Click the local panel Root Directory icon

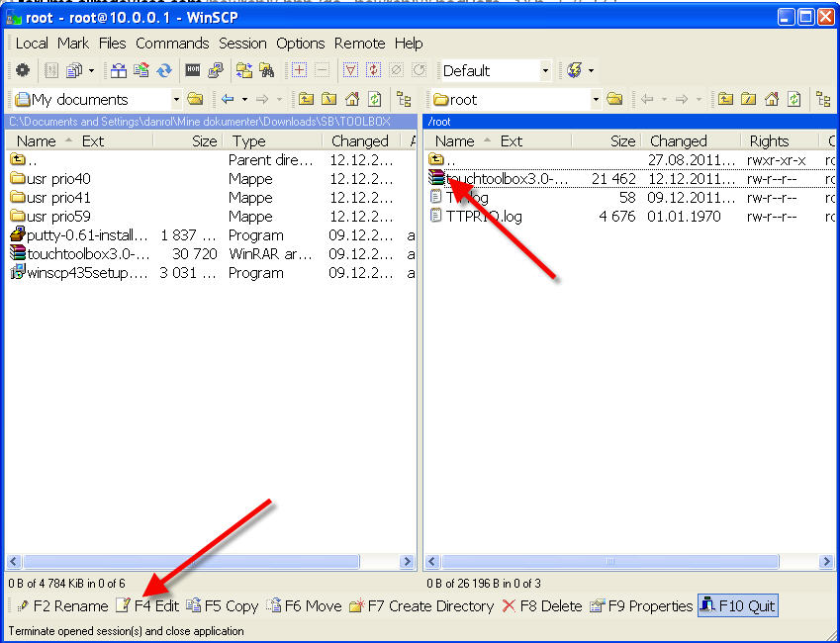pos(328,99)
